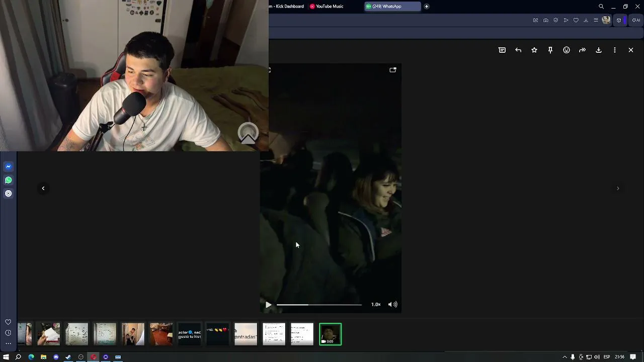
Task: Open Messenger in the browser sidebar
Action: tap(9, 166)
